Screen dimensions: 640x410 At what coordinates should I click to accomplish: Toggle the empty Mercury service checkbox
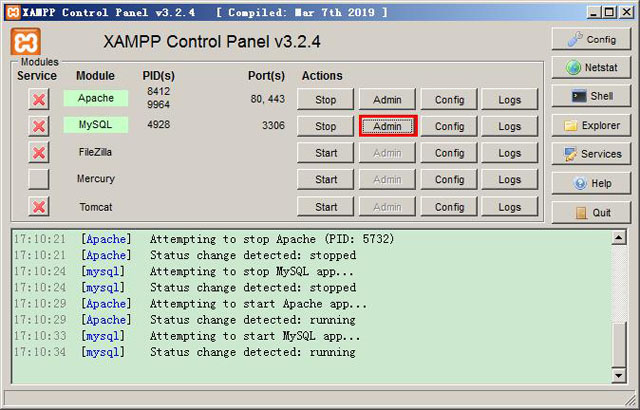(39, 180)
